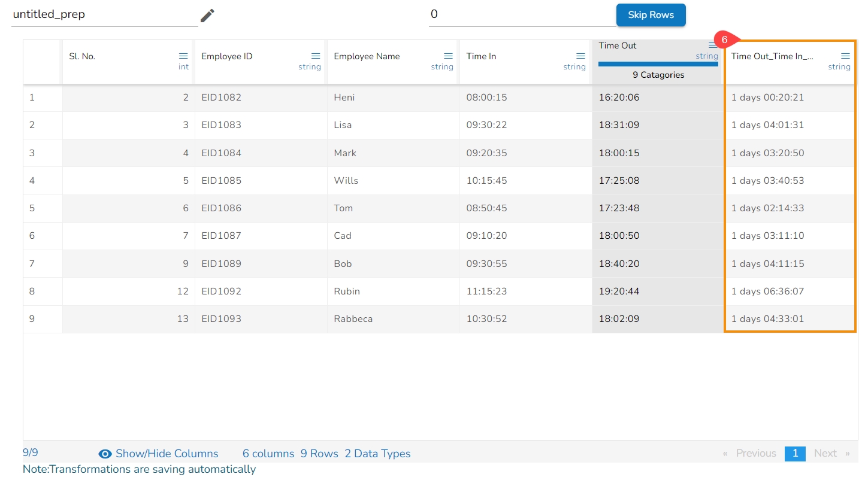Open the Employee Name column menu icon
This screenshot has width=868, height=480.
click(x=448, y=56)
